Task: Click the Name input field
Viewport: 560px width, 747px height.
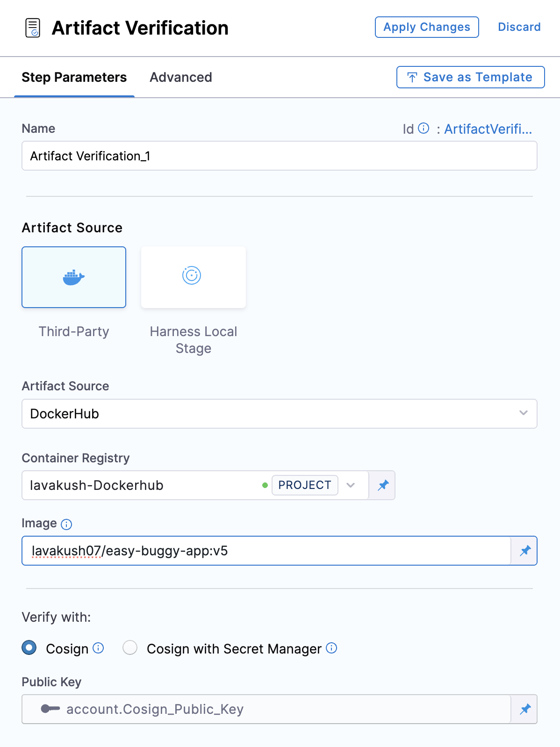Action: (x=279, y=156)
